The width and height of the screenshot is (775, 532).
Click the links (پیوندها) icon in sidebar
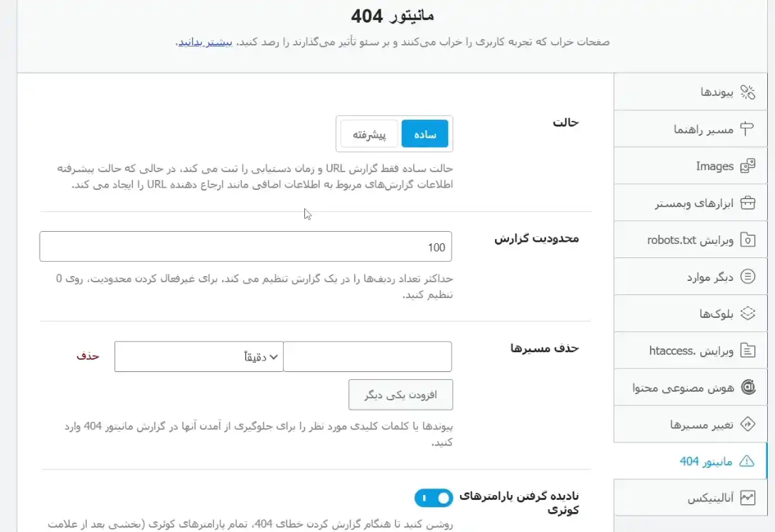(747, 92)
